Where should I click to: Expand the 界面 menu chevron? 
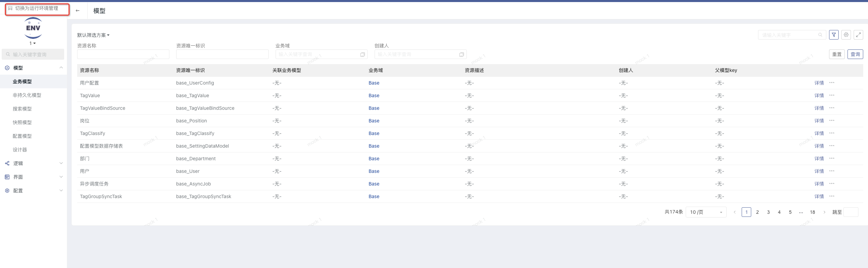(61, 177)
